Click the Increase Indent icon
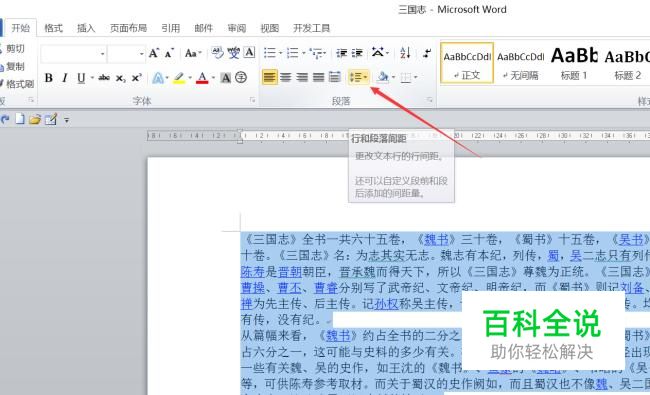 pyautogui.click(x=357, y=53)
